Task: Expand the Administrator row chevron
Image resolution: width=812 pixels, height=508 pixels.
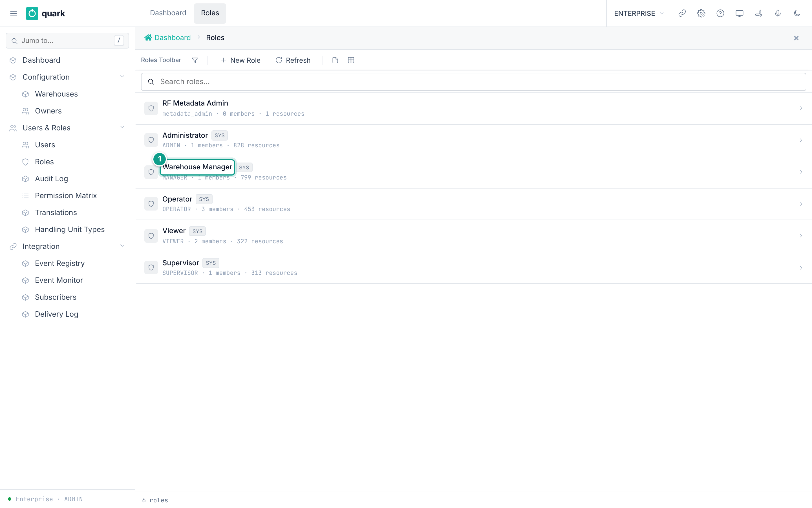Action: point(801,140)
